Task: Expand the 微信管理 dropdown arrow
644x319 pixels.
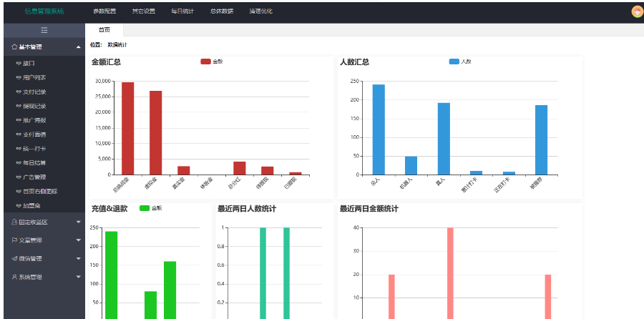Action: [x=78, y=258]
